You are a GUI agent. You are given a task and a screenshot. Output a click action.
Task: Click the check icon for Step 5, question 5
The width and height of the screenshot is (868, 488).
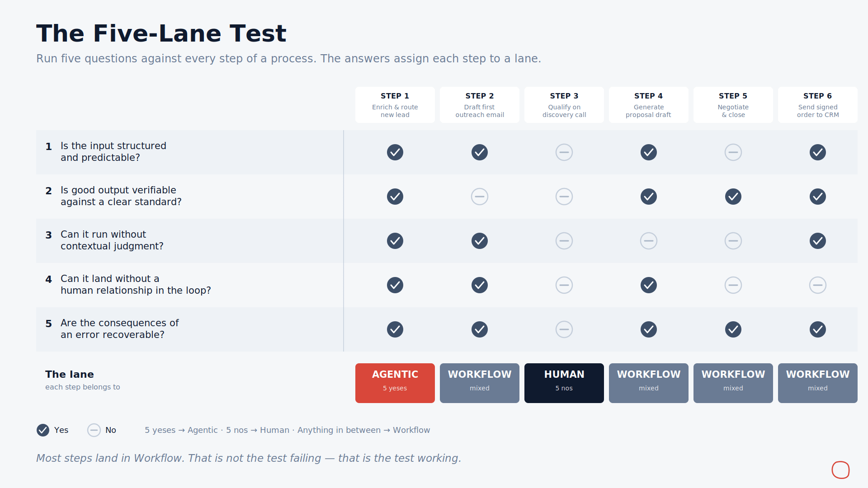(x=733, y=329)
